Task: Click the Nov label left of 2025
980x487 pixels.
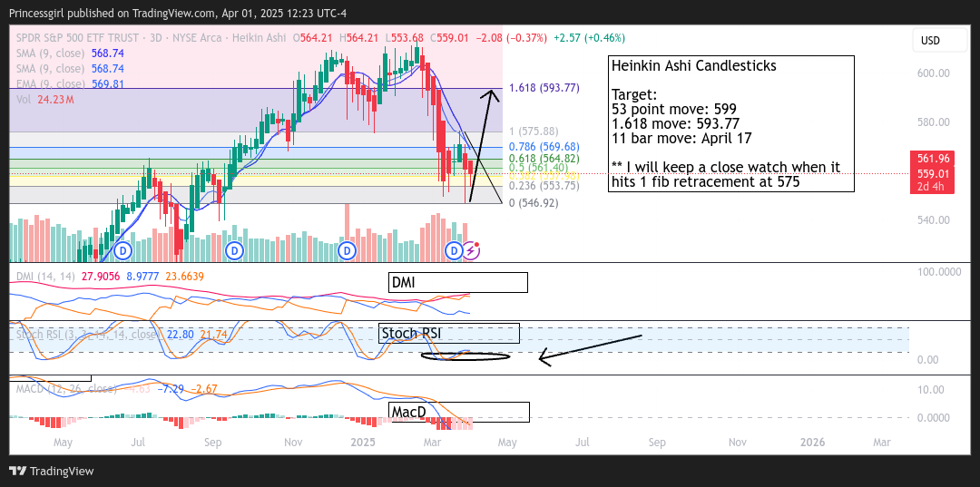Action: (x=294, y=443)
